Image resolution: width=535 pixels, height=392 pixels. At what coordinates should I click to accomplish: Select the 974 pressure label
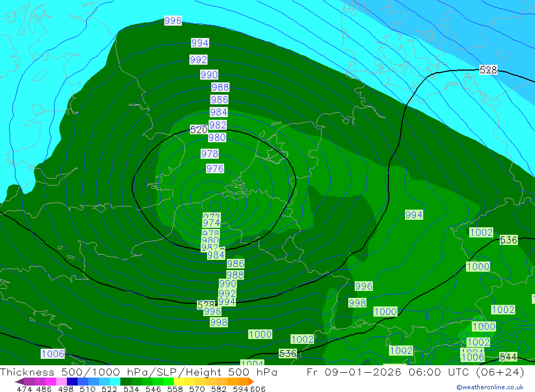[211, 223]
